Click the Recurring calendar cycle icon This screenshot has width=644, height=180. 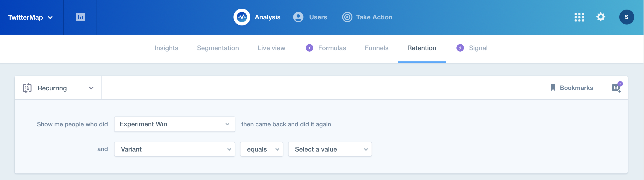(27, 88)
